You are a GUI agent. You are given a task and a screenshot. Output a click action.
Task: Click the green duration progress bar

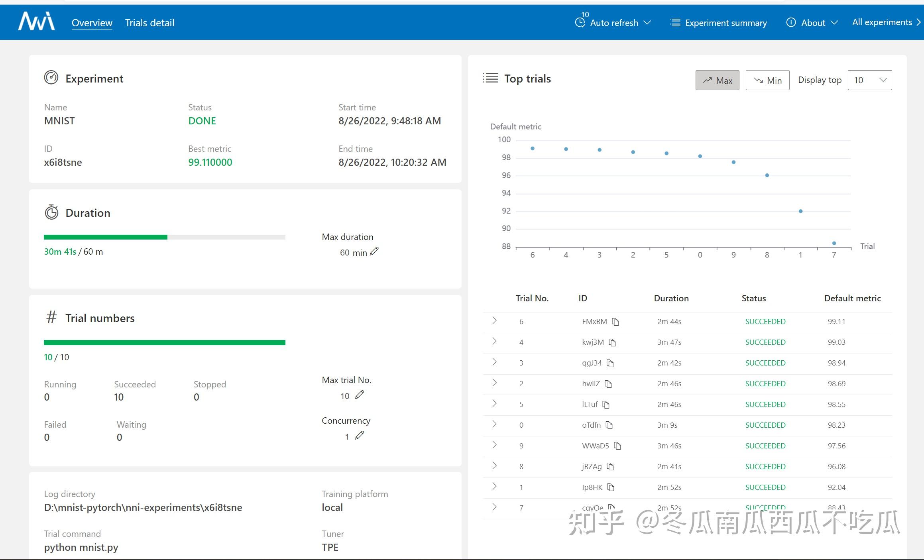click(x=105, y=237)
